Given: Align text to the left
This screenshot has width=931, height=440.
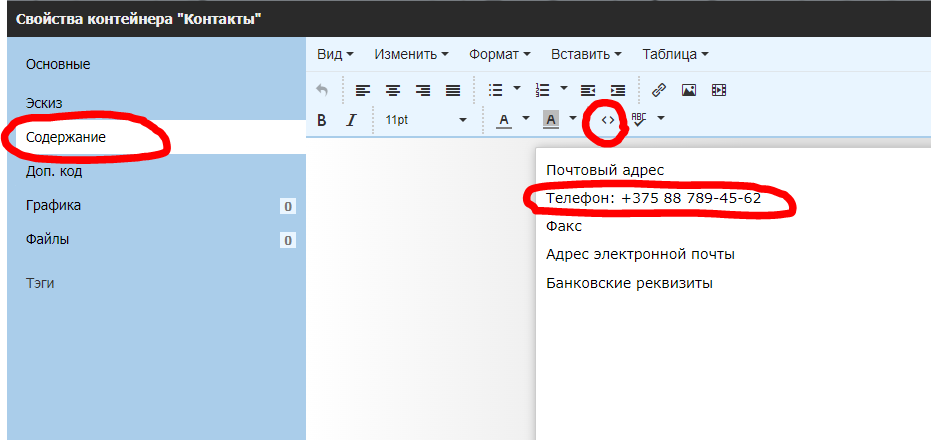Looking at the screenshot, I should [363, 90].
